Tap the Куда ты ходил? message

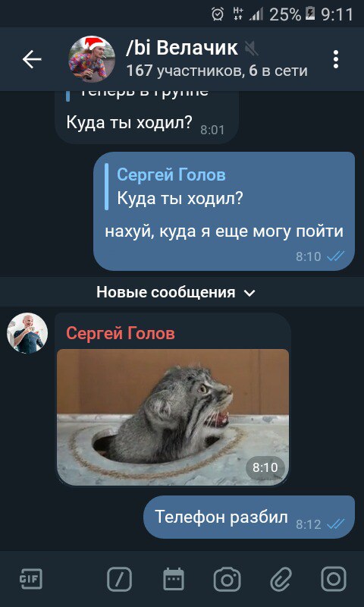tap(130, 123)
